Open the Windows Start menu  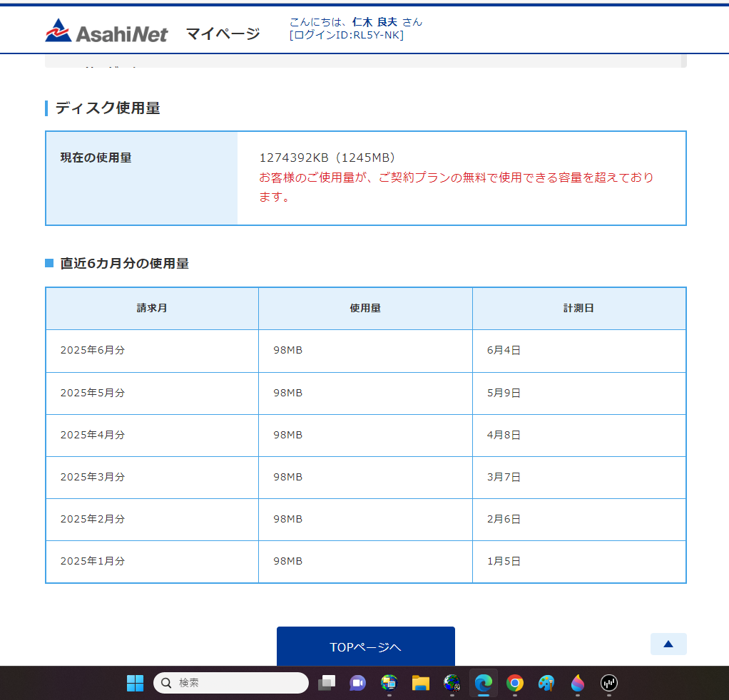click(x=135, y=683)
